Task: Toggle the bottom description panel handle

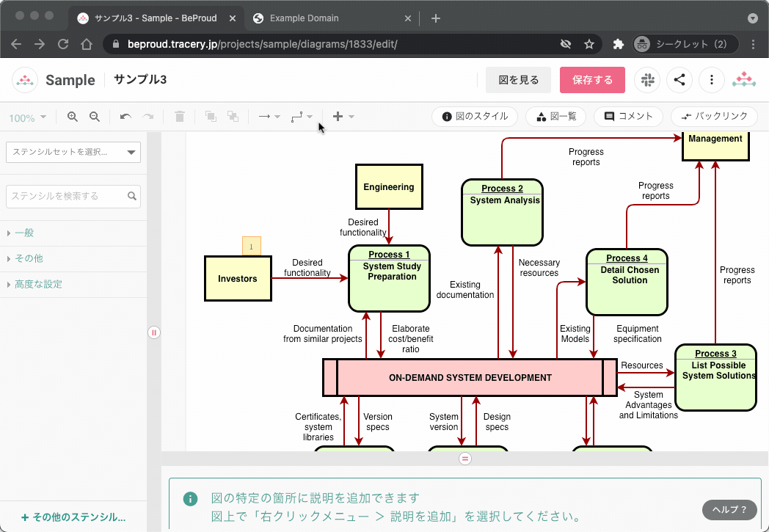Action: point(464,459)
